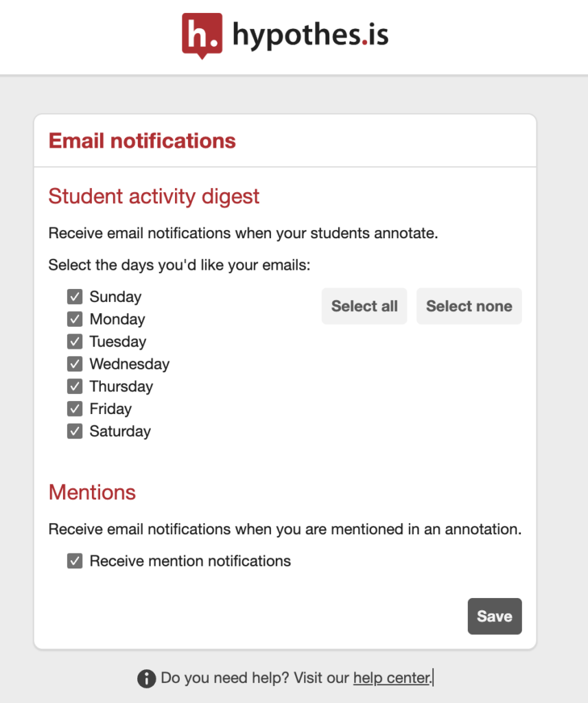Click the Select none button

pos(469,306)
